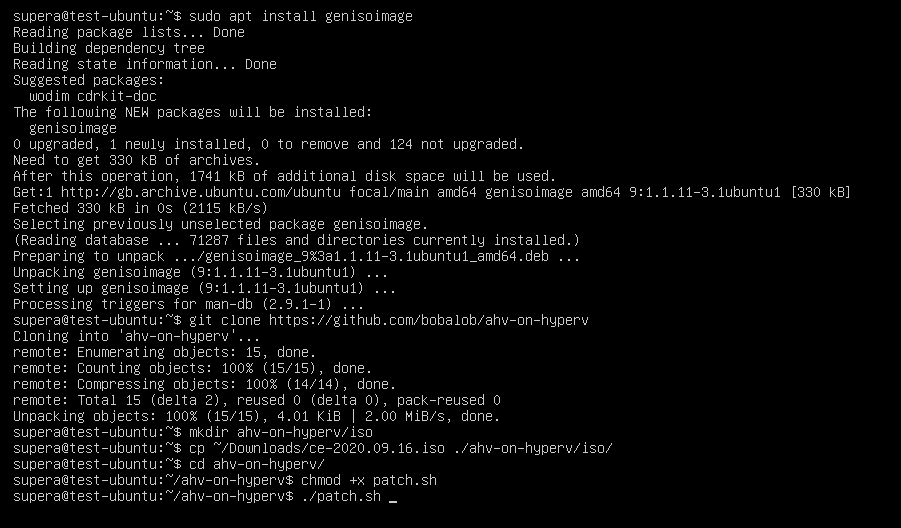Click the 'Unpacking objects: 100%' line
This screenshot has height=528, width=901.
point(257,416)
